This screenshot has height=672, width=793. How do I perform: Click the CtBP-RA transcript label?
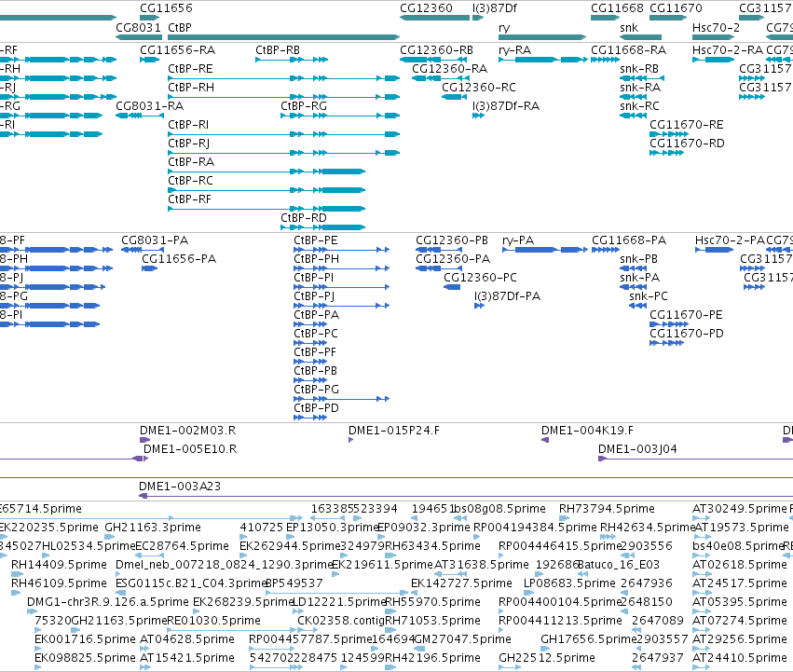pyautogui.click(x=191, y=162)
